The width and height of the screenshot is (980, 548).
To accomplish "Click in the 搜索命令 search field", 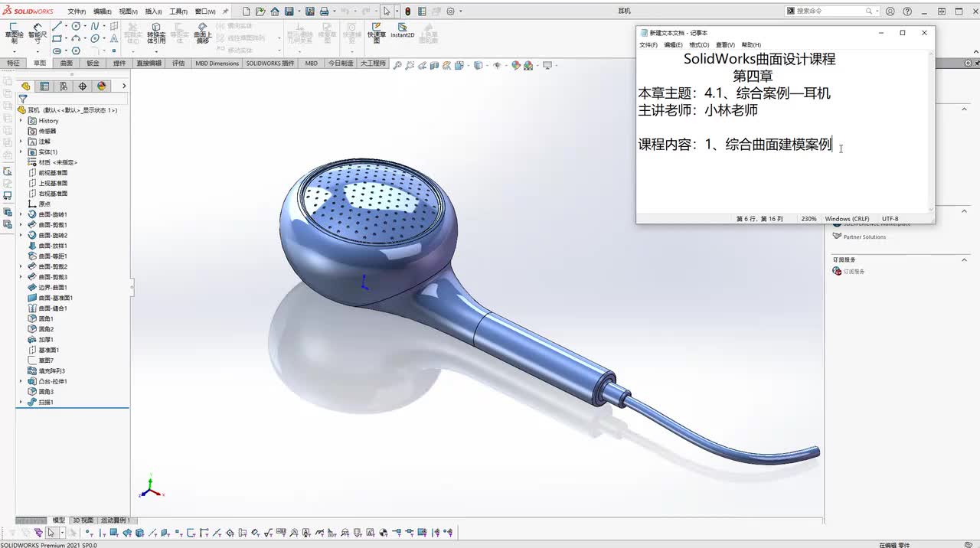I will (x=829, y=11).
